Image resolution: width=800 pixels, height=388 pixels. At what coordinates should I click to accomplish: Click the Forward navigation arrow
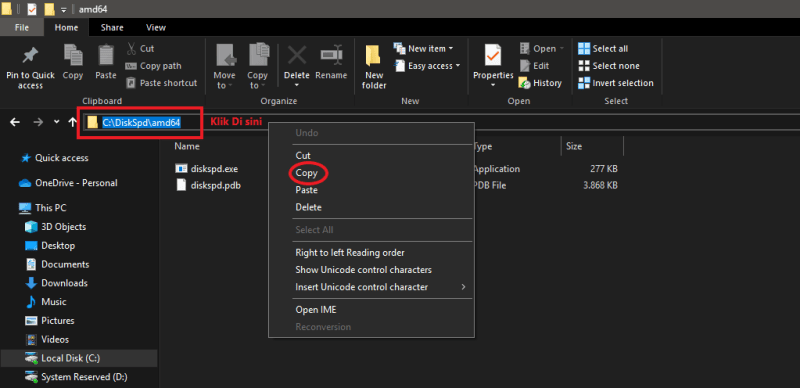[x=38, y=122]
